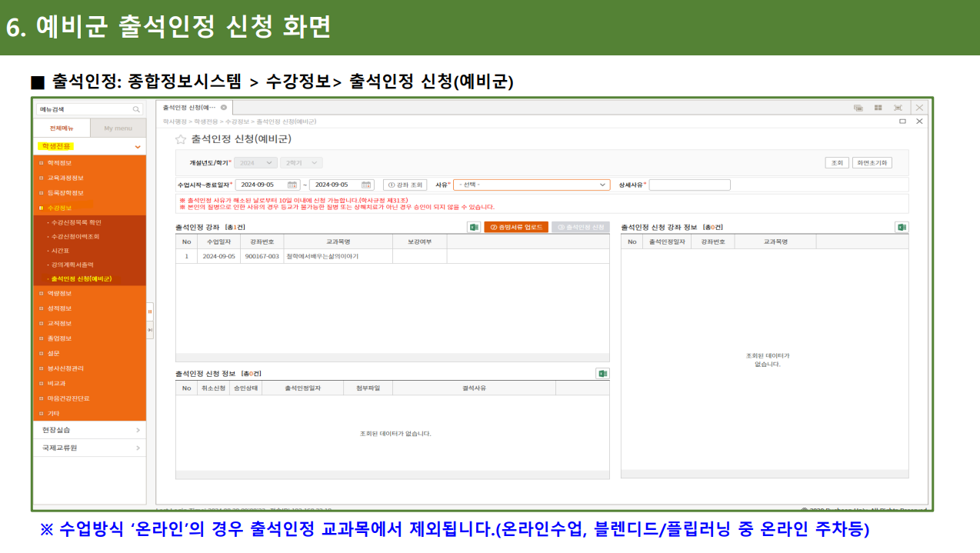Export the 출석인정 강좌 list to Excel
This screenshot has width=980, height=553.
click(x=474, y=227)
